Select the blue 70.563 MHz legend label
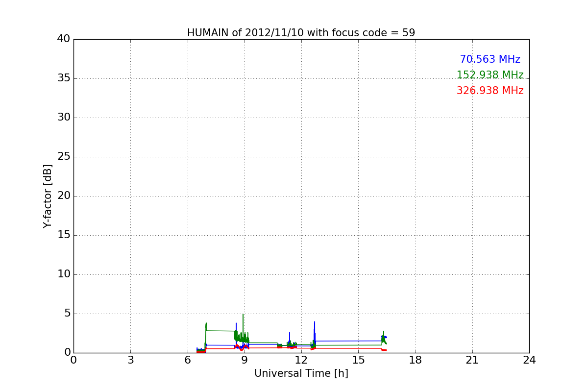The height and width of the screenshot is (392, 588). [490, 59]
